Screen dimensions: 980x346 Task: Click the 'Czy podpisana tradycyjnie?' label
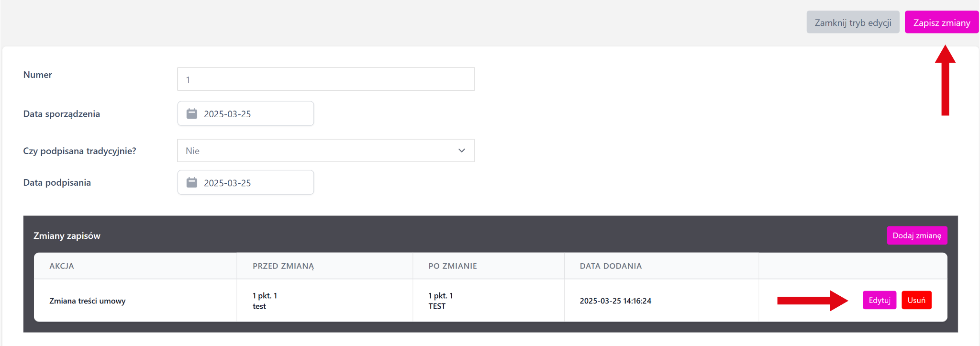point(80,151)
